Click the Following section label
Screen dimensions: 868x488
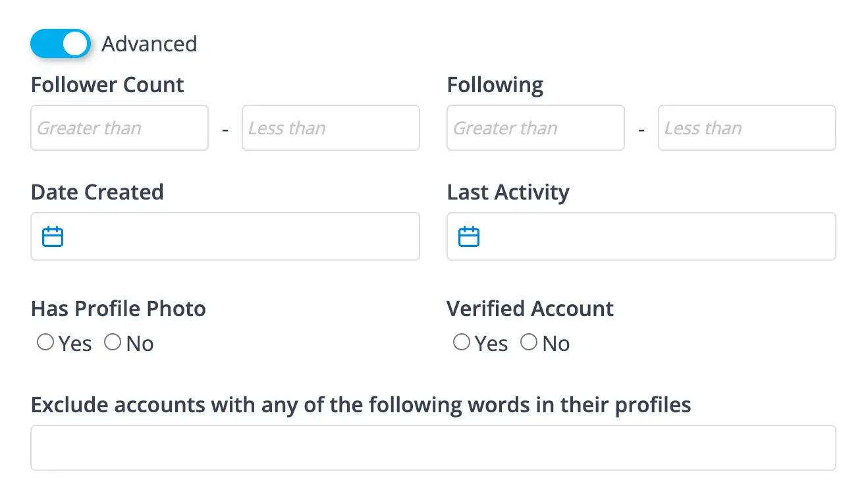[495, 84]
